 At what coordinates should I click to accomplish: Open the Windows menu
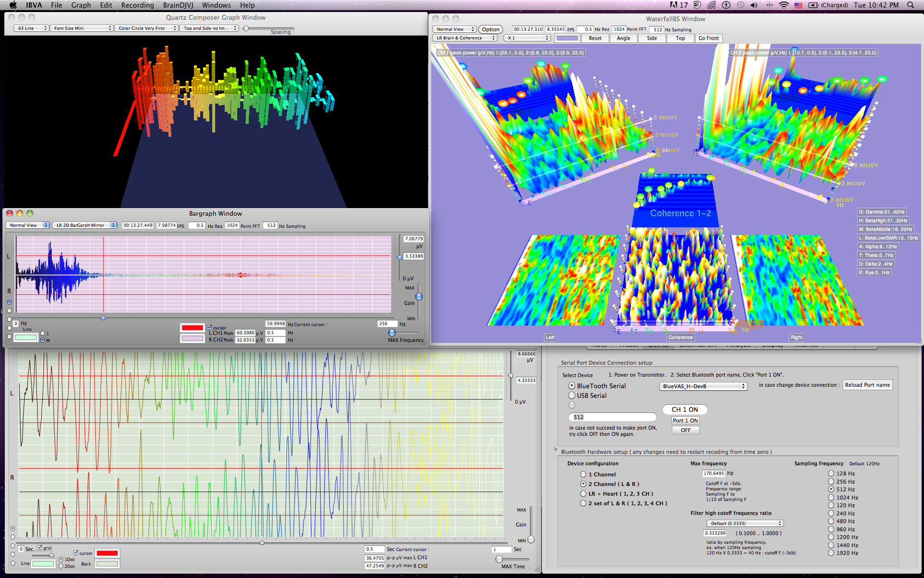click(216, 5)
